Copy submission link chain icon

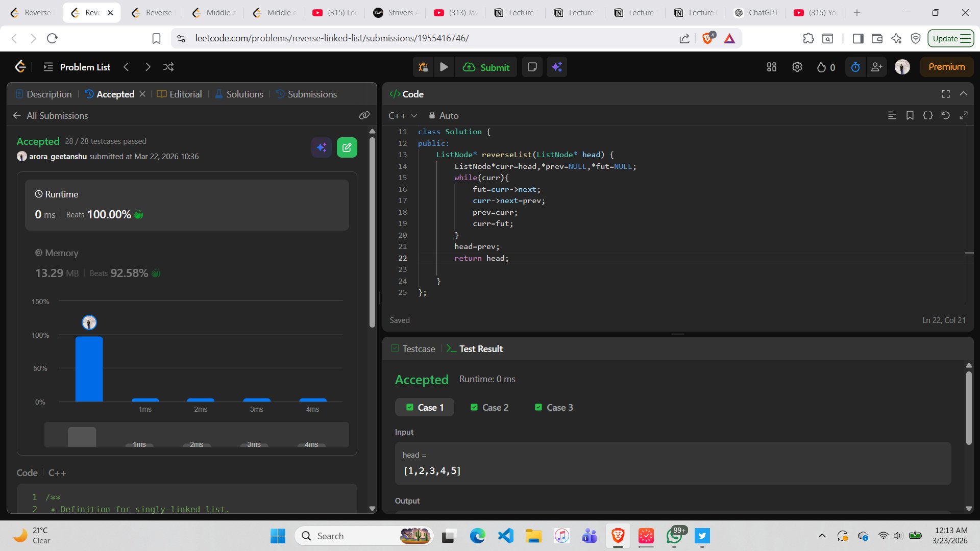pos(364,115)
